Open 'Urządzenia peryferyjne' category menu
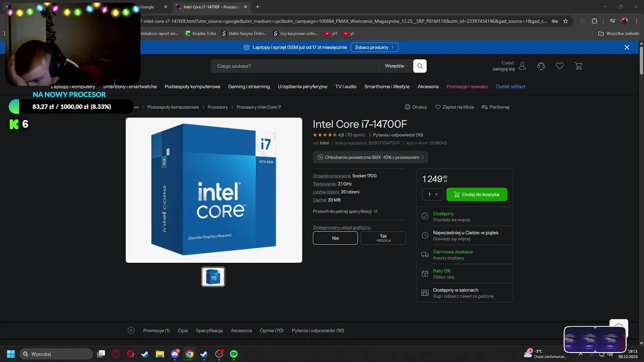Image resolution: width=644 pixels, height=362 pixels. click(x=302, y=86)
